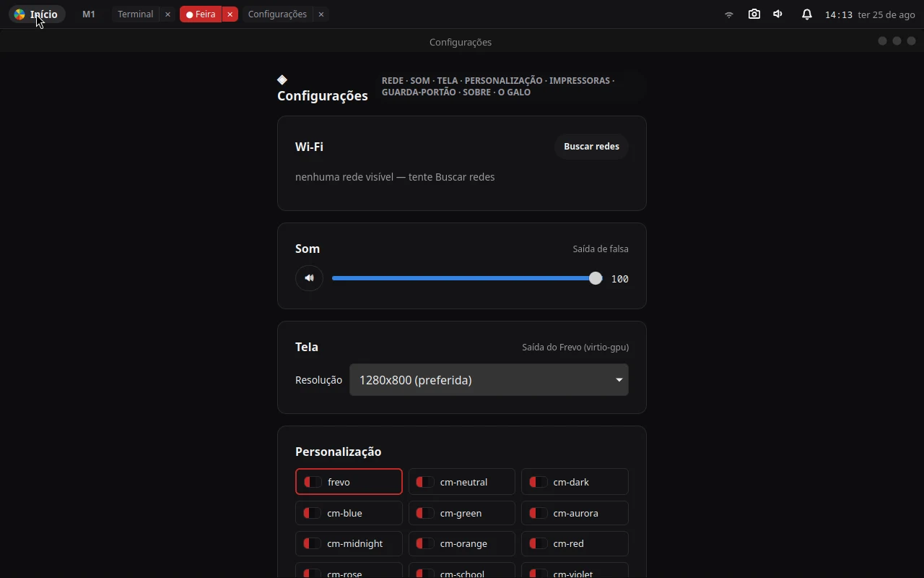Viewport: 924px width, 578px height.
Task: Click the Resolução dropdown arrow
Action: [x=619, y=380]
